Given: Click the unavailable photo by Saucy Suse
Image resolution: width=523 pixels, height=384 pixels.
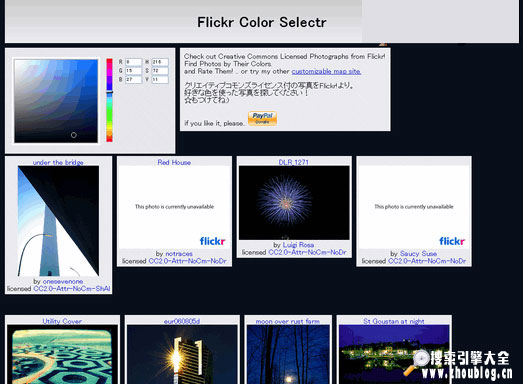Looking at the screenshot, I should [x=414, y=207].
